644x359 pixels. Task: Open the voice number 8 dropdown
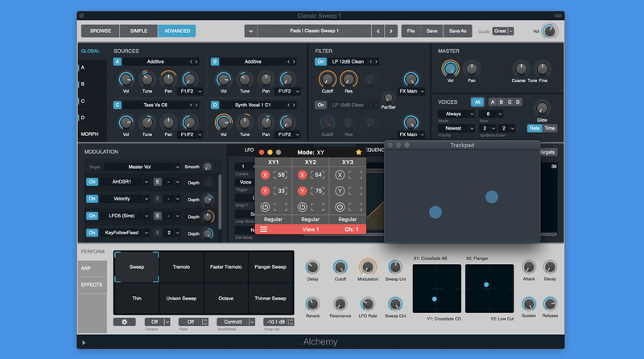point(491,113)
